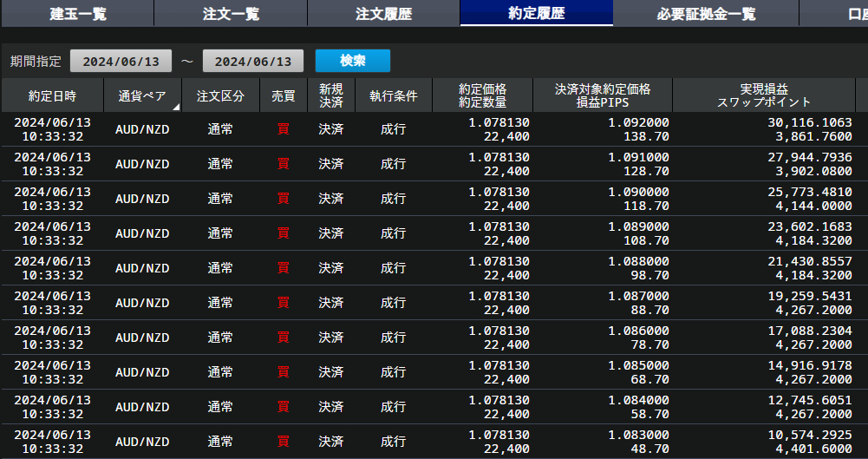The width and height of the screenshot is (868, 459).
Task: Click AUD/NZD in the 1.092000 row
Action: 142,129
